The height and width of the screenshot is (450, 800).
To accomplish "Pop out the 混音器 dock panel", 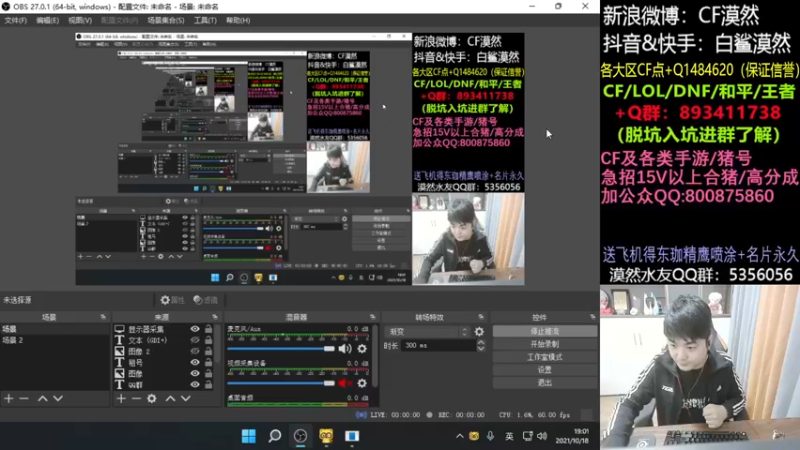I will 373,317.
